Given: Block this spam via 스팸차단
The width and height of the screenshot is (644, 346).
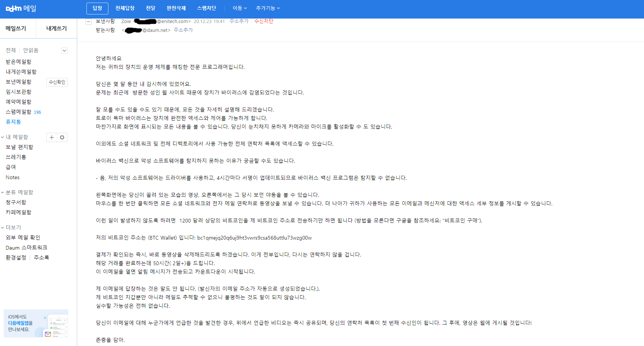Looking at the screenshot, I should pos(207,8).
